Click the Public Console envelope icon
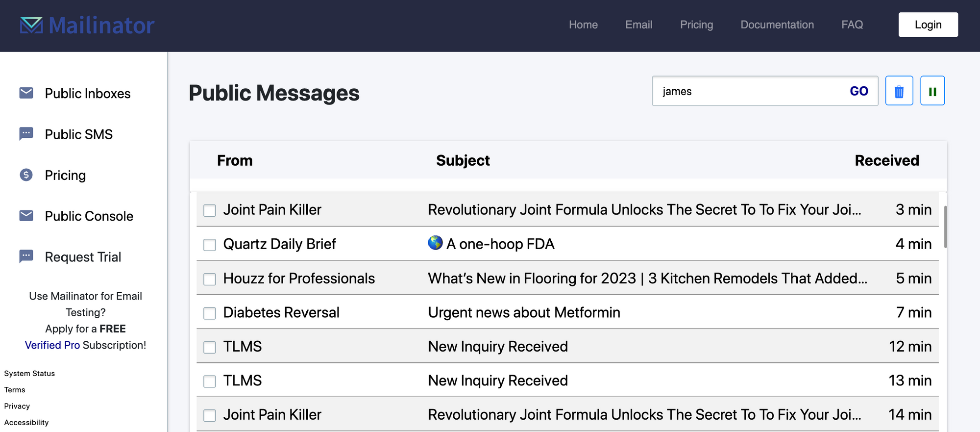This screenshot has width=980, height=432. click(x=26, y=215)
